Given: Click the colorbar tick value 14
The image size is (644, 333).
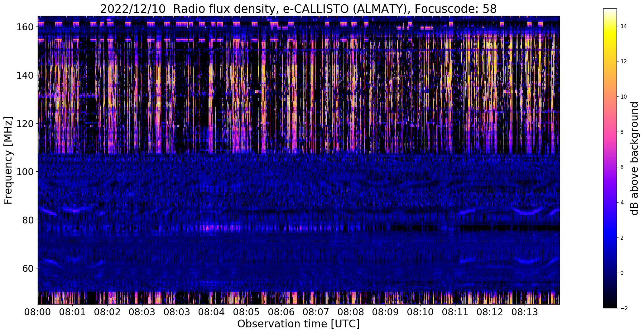Looking at the screenshot, I should coord(623,26).
